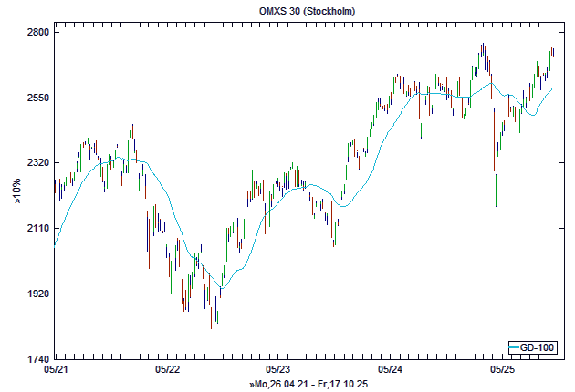575x392 pixels.
Task: Click the 2110 price axis label
Action: click(x=37, y=228)
